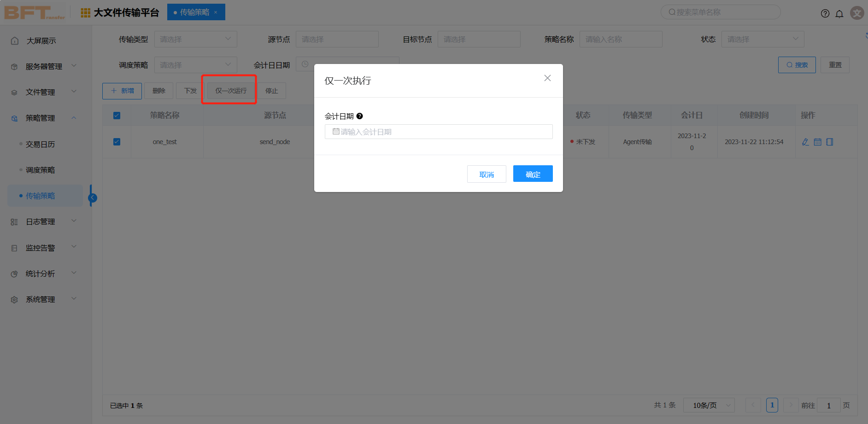Switch to the 传输策略 tab

tap(194, 12)
